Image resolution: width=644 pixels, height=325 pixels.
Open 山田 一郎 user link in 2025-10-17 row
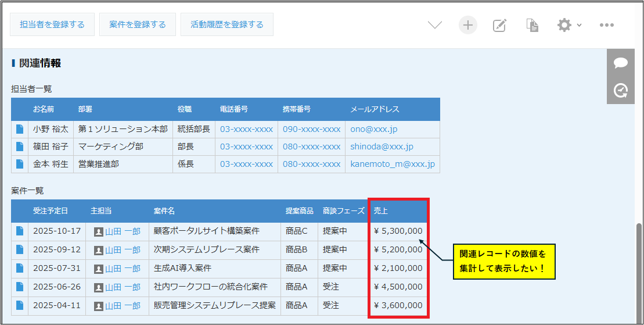pyautogui.click(x=123, y=231)
